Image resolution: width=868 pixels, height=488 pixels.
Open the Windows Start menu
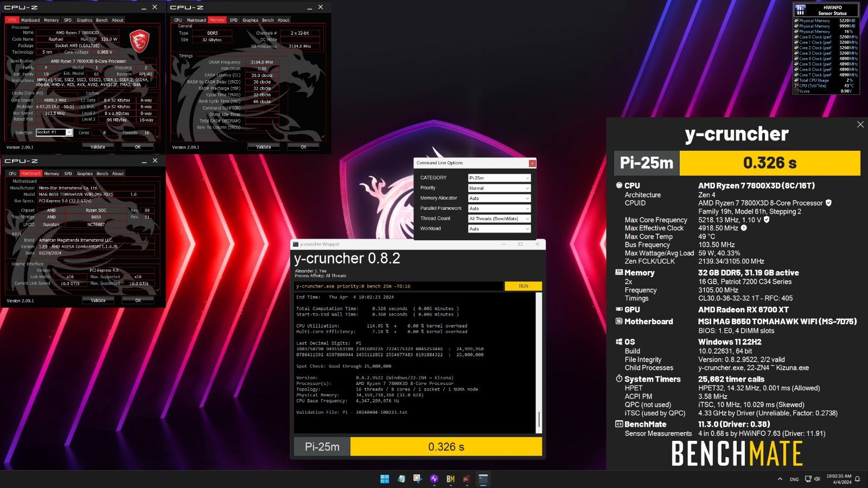[x=385, y=479]
